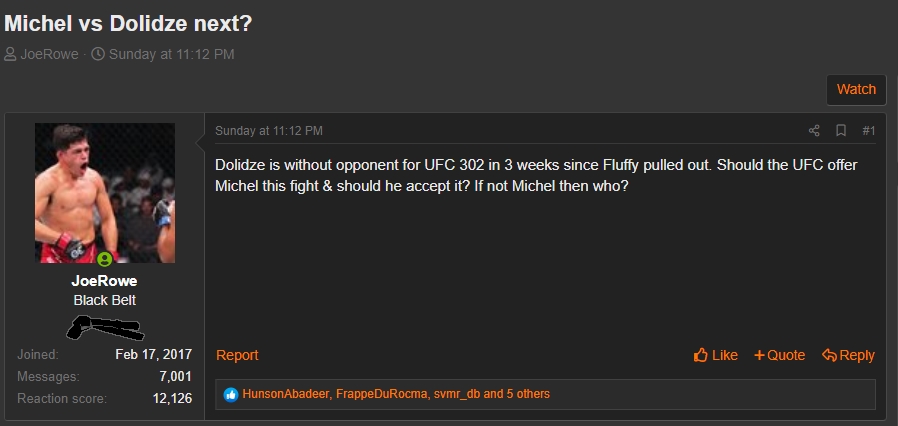This screenshot has width=898, height=426.
Task: Click the black belt rank image
Action: [x=105, y=326]
